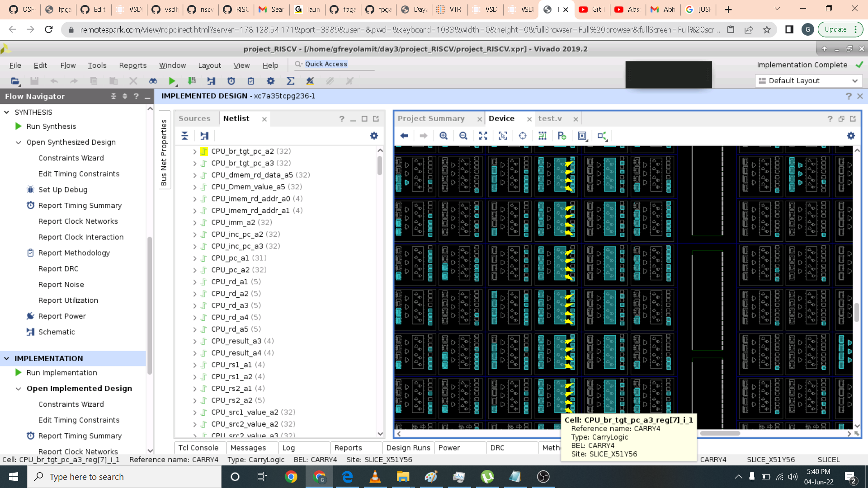This screenshot has width=868, height=488.
Task: Click Schematic icon in Netlist toolbar
Action: point(205,136)
